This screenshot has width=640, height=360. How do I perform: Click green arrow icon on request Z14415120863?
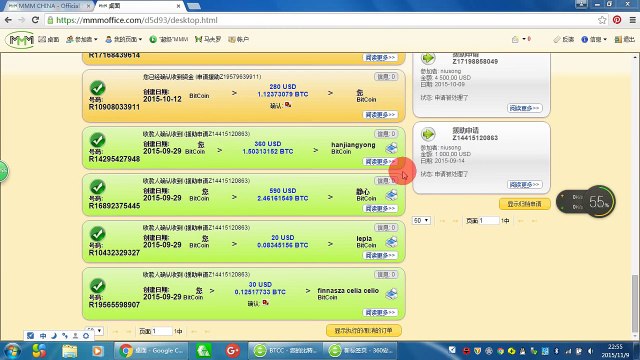(428, 134)
